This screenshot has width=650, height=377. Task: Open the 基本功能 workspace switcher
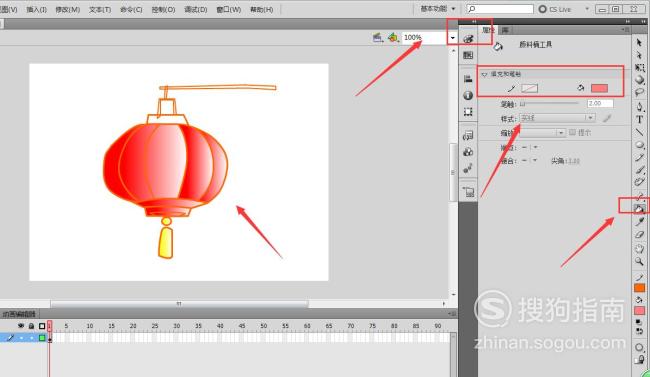point(438,9)
